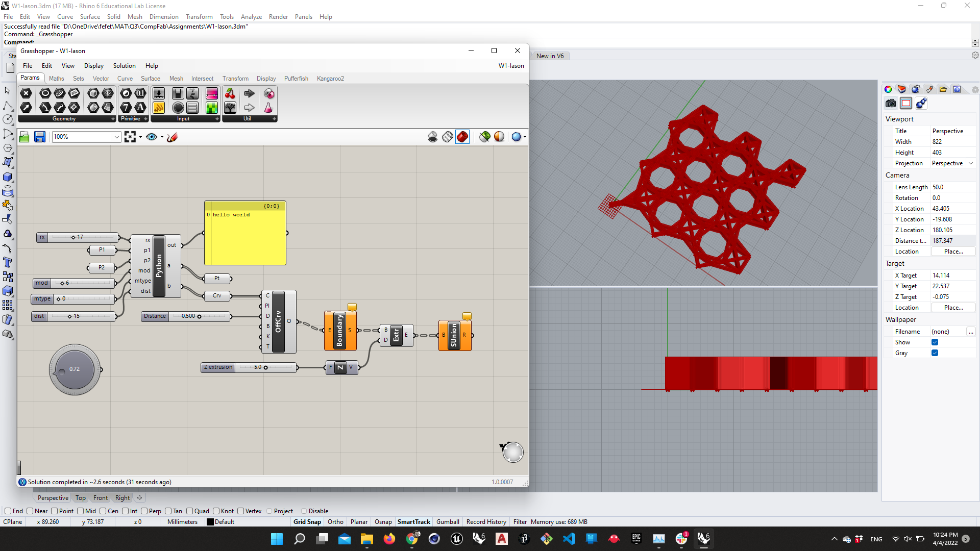Image resolution: width=980 pixels, height=551 pixels.
Task: Toggle Grid Snap in status bar
Action: pyautogui.click(x=307, y=522)
